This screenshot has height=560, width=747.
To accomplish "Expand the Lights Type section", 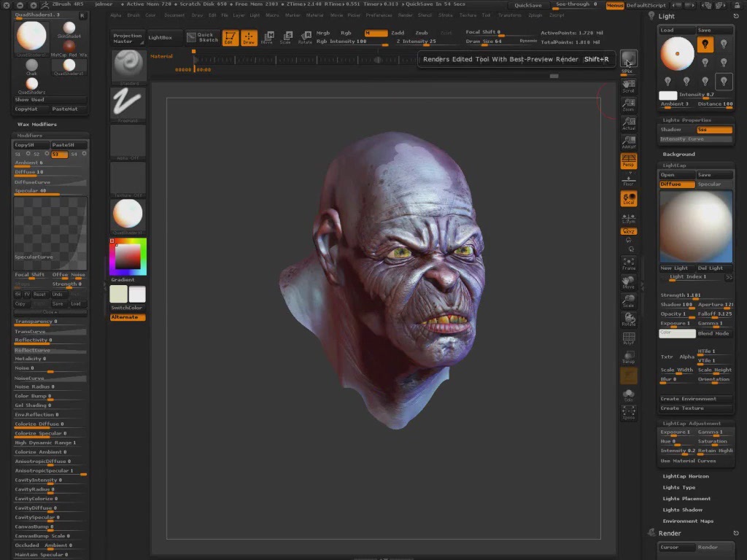I will click(x=679, y=487).
